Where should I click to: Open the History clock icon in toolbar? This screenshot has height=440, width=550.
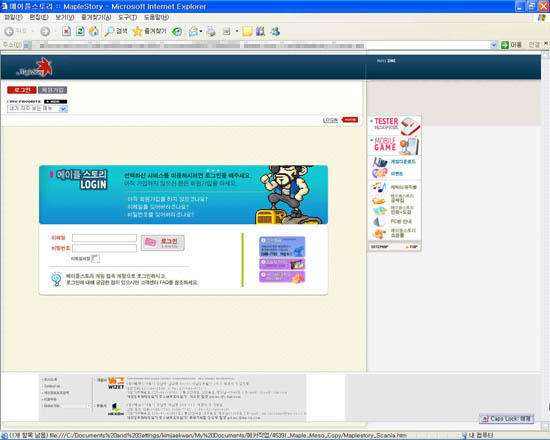(x=177, y=32)
